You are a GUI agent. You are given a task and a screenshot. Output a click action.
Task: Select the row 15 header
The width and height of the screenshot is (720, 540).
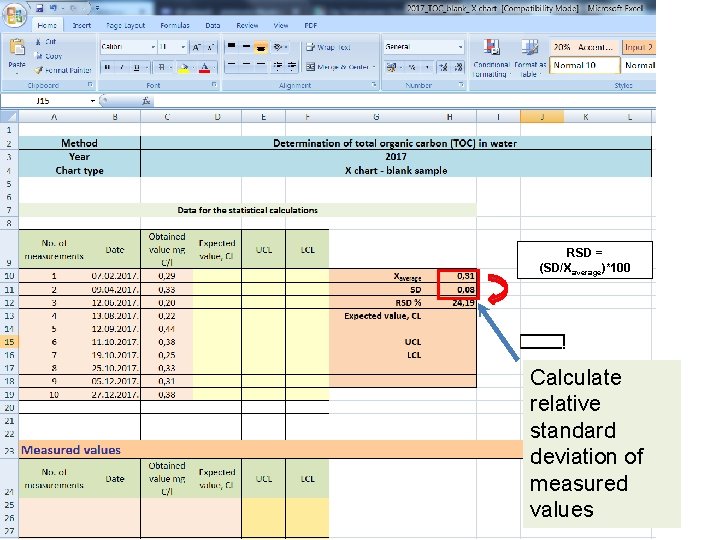[9, 342]
